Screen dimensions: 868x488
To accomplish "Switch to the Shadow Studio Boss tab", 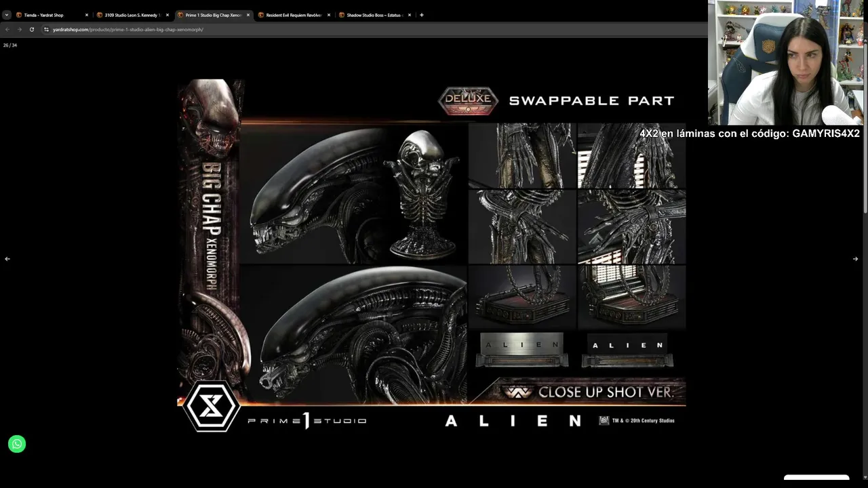I will point(374,15).
